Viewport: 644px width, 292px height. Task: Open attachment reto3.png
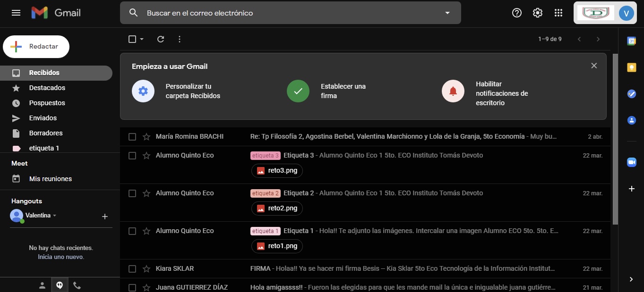point(277,171)
